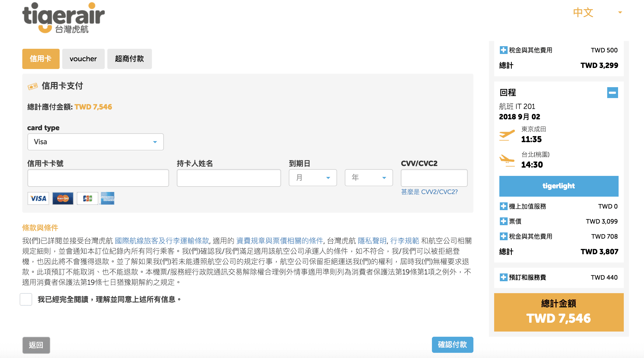This screenshot has width=644, height=358.
Task: Switch to the voucher tab
Action: pyautogui.click(x=83, y=59)
